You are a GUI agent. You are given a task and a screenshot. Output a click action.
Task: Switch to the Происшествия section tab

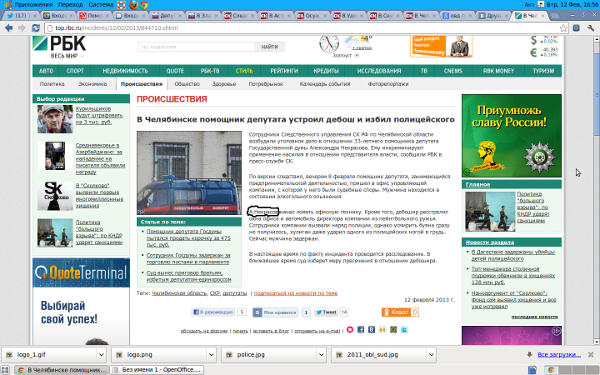coord(142,84)
